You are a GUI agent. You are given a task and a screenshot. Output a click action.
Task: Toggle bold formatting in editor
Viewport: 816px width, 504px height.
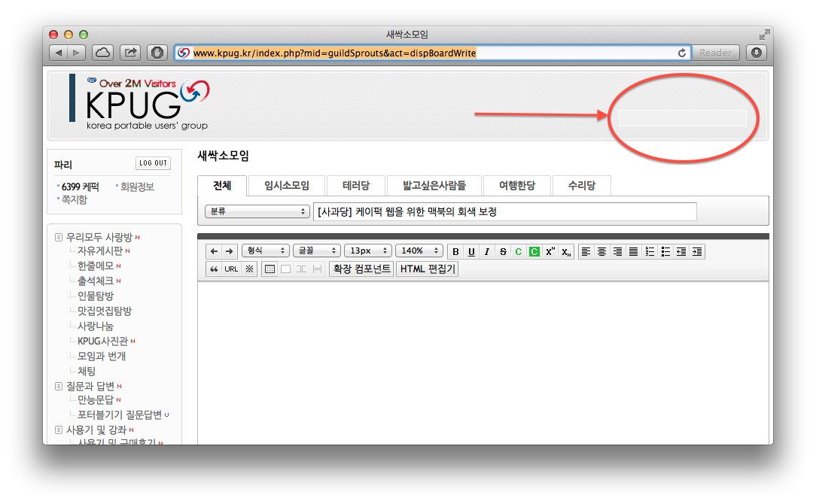[455, 252]
